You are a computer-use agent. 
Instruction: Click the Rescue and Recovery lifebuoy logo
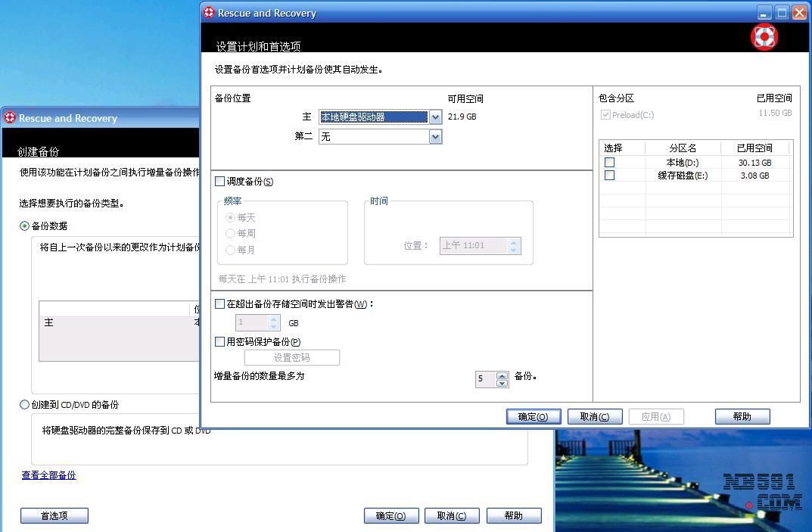click(x=764, y=36)
